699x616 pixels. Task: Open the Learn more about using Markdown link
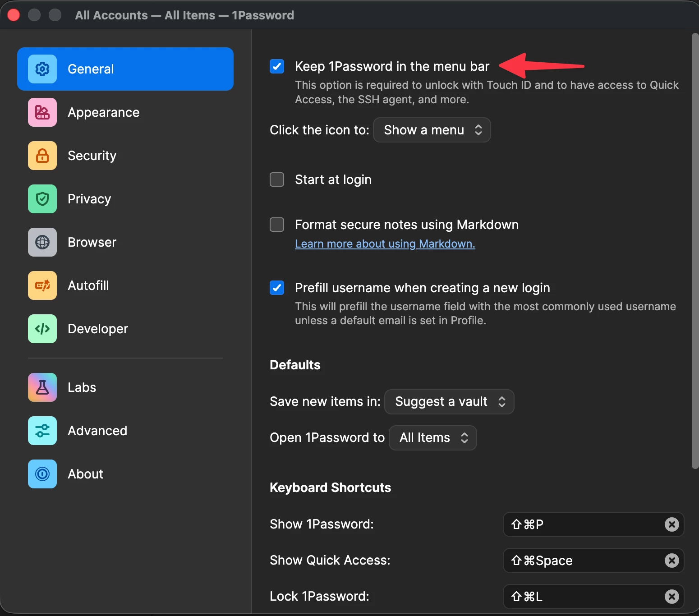click(x=385, y=244)
